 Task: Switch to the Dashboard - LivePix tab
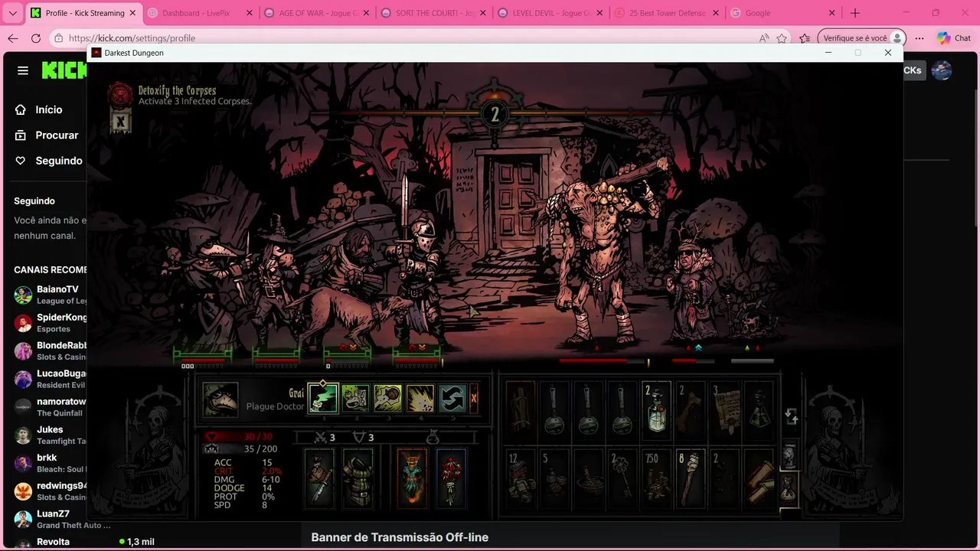tap(199, 13)
